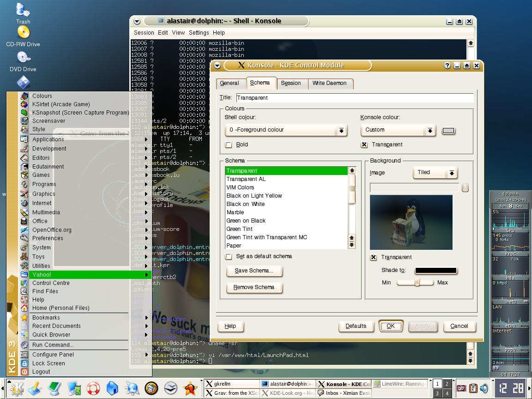
Task: Open the Control Centre computer panel icon
Action: click(x=74, y=388)
